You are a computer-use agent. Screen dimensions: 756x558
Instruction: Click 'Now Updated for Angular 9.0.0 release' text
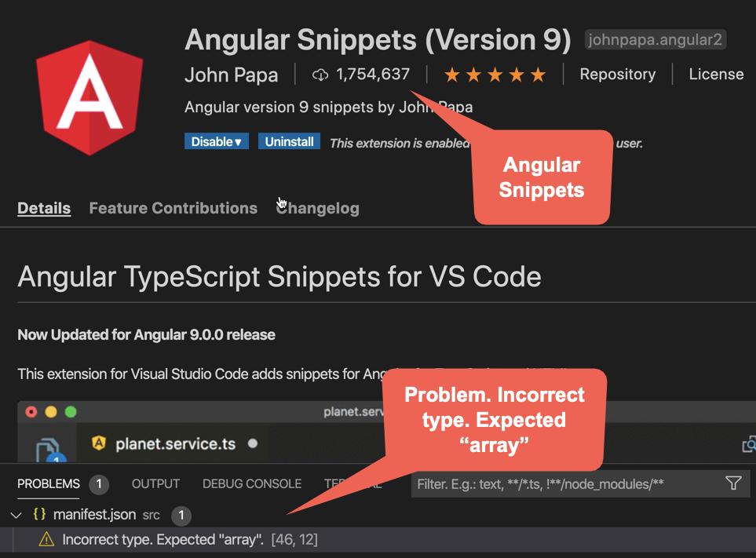click(146, 334)
